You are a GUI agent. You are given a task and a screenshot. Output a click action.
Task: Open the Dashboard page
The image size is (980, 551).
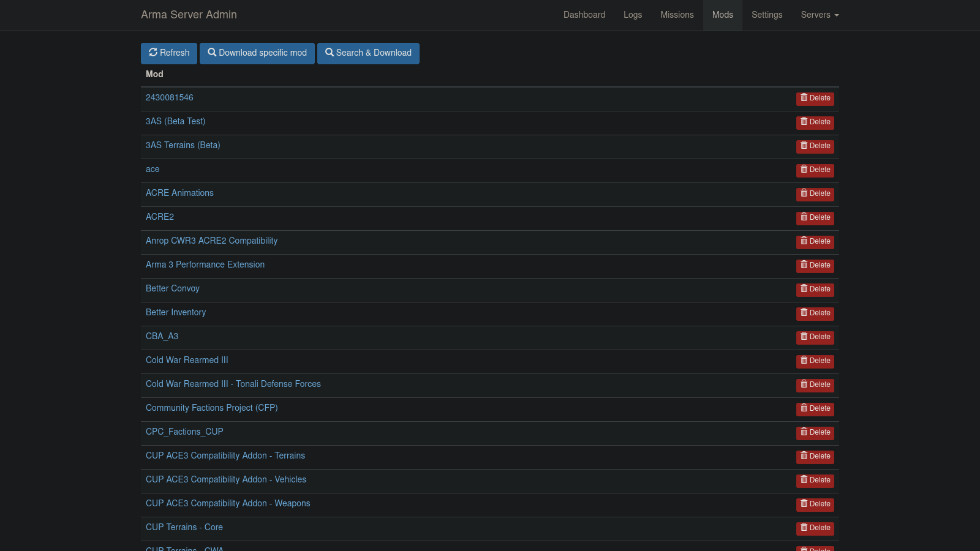point(584,15)
